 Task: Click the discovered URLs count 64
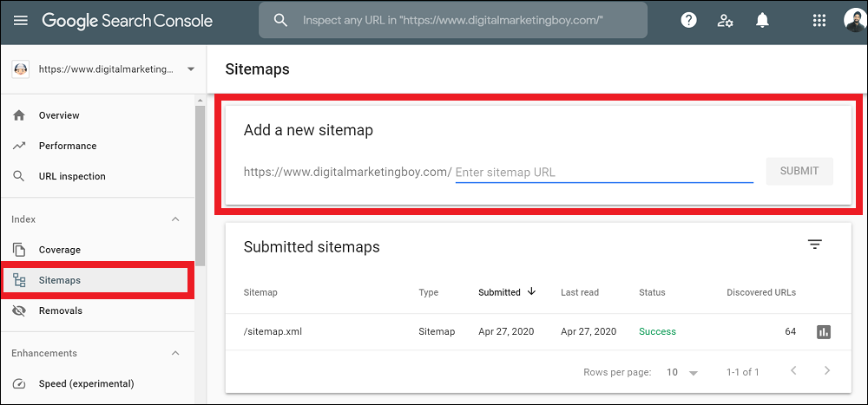[x=791, y=332]
